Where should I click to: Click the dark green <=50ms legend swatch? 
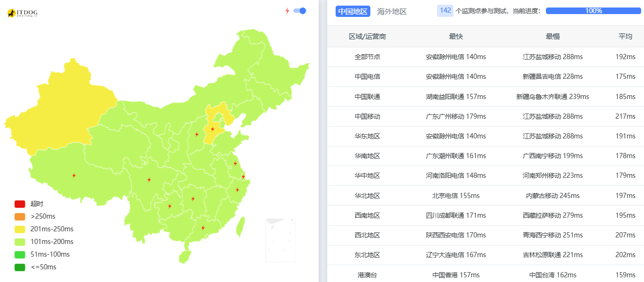[20, 267]
